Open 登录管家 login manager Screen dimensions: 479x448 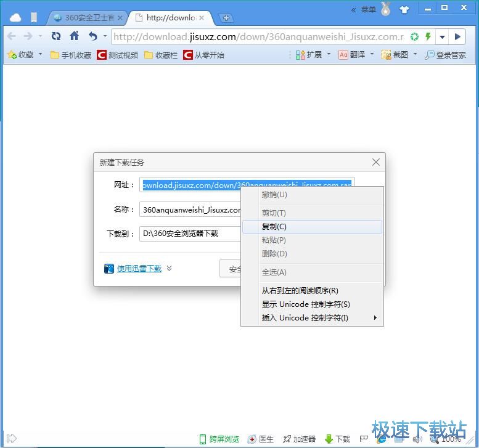click(x=445, y=55)
